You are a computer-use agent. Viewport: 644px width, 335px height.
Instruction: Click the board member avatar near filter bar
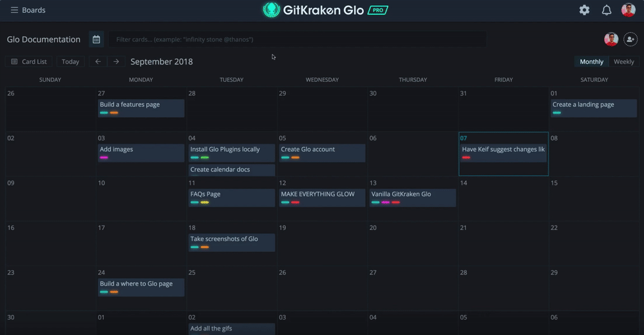(x=611, y=40)
